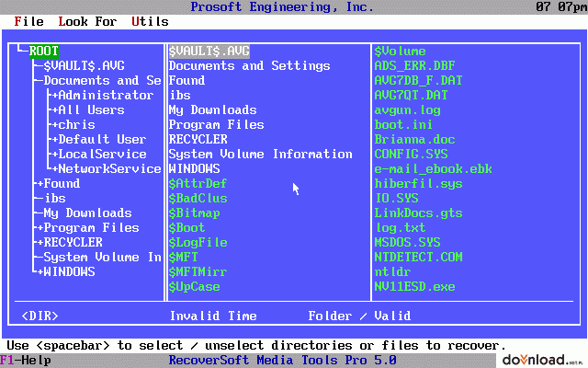Viewport: 588px width, 368px height.
Task: Open the Utils menu
Action: coord(150,22)
